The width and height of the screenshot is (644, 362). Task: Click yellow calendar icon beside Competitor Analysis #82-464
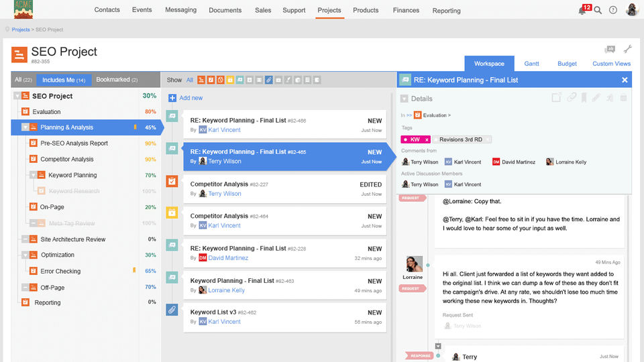tap(172, 213)
